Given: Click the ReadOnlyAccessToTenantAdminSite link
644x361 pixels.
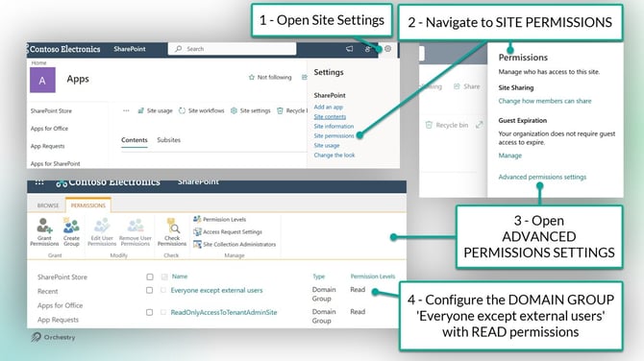Looking at the screenshot, I should [224, 313].
